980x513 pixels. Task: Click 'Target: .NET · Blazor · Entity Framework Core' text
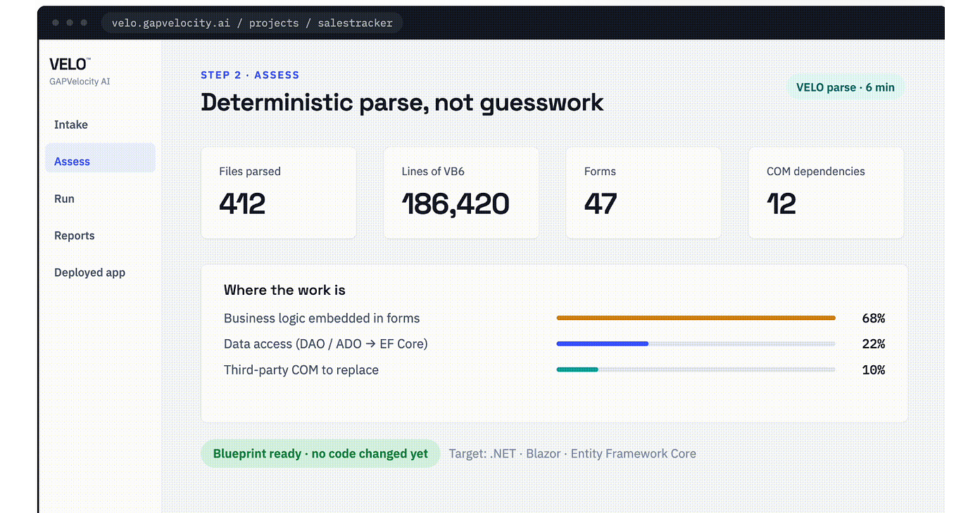572,454
